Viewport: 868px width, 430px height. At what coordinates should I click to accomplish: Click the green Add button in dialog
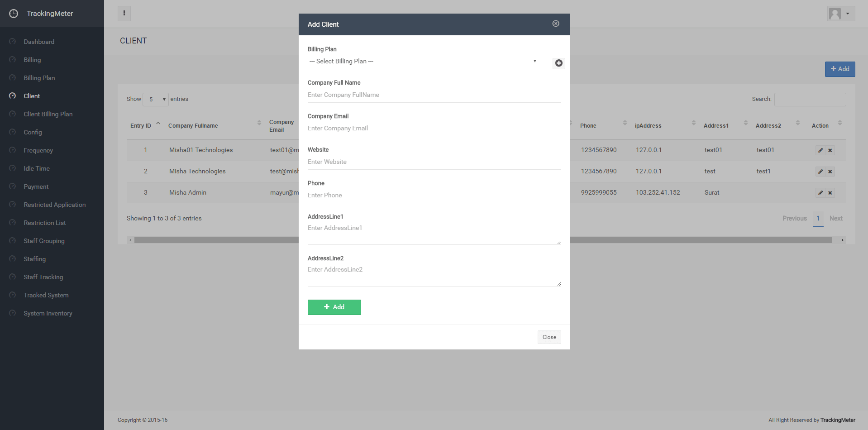[334, 307]
